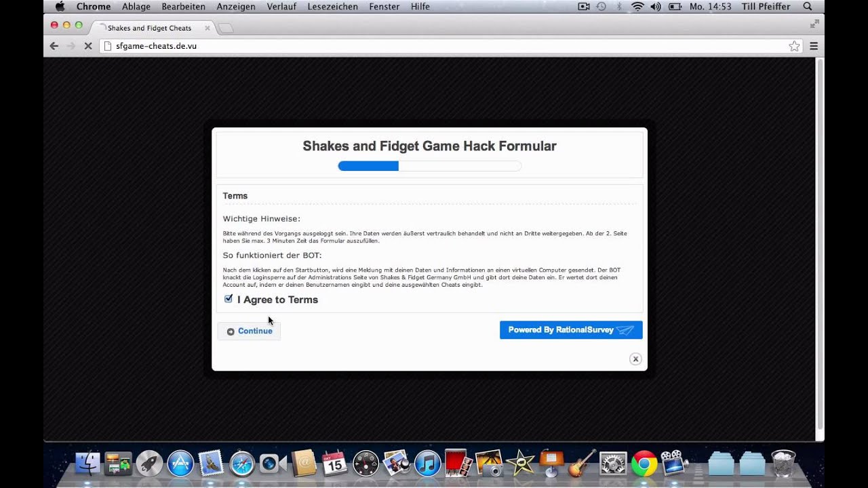
Task: Launch Launchpad rocket icon in dock
Action: click(x=149, y=464)
